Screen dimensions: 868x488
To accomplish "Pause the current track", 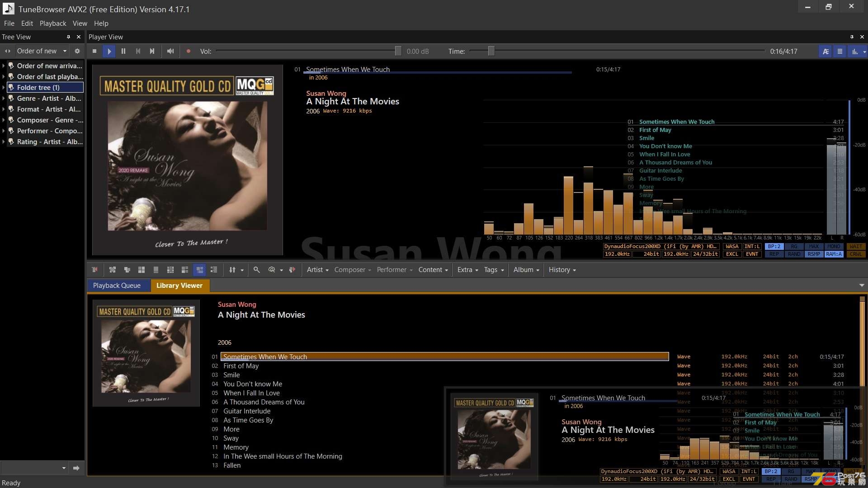I will [123, 52].
